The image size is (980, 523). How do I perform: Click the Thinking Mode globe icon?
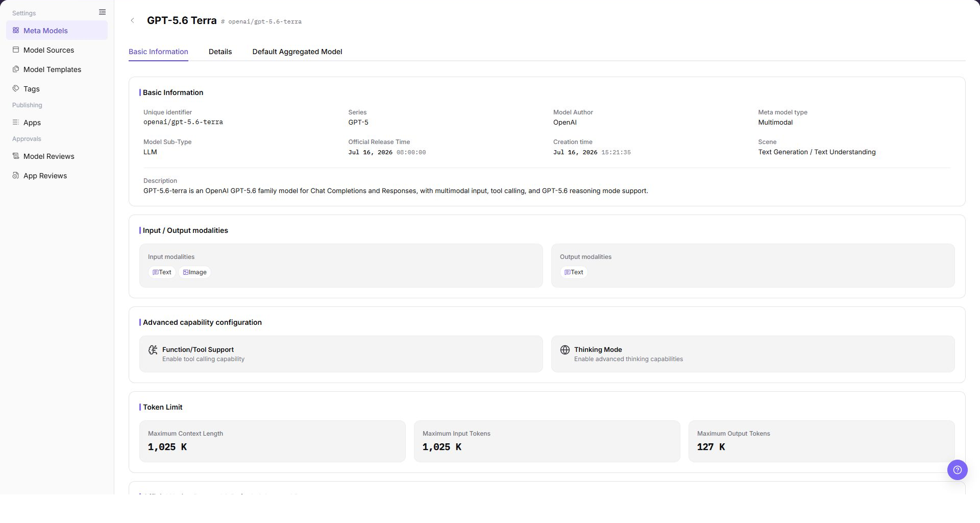(565, 350)
